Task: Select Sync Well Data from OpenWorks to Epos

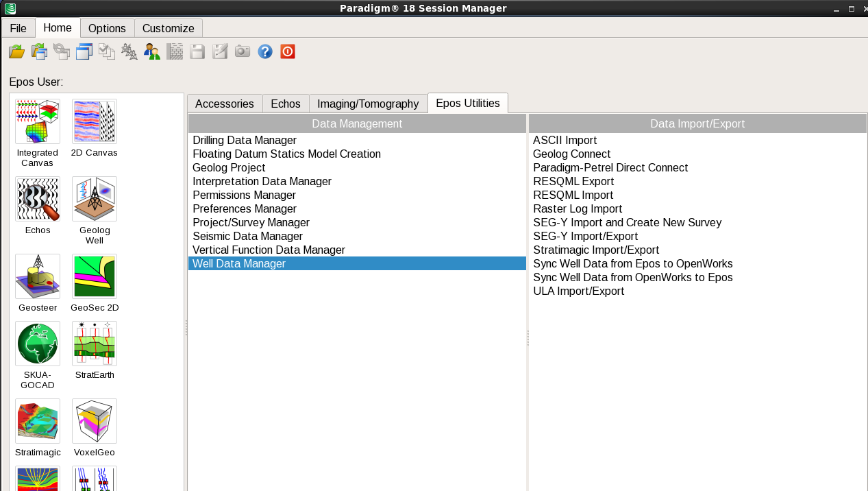Action: 697,277
